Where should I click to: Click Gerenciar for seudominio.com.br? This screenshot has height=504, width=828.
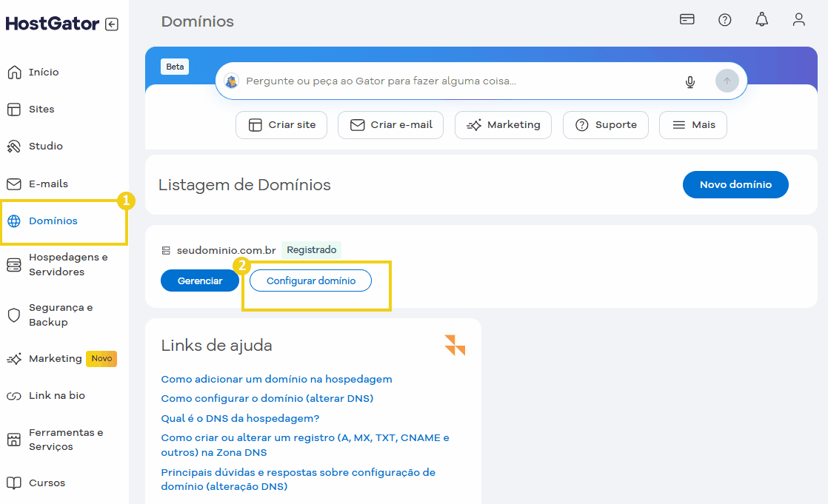(199, 281)
